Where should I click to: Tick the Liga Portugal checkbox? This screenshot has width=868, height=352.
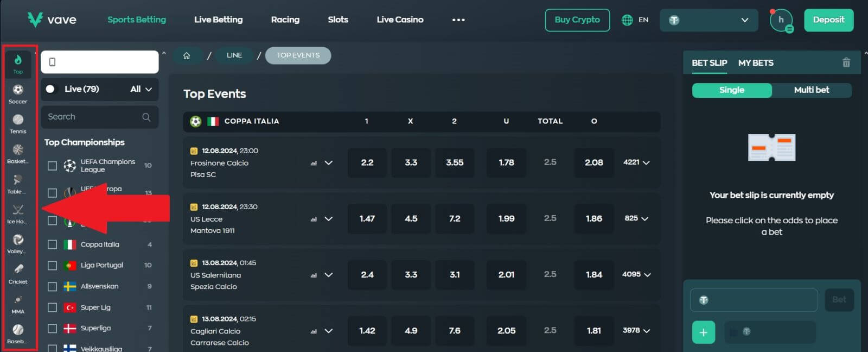[x=52, y=266]
